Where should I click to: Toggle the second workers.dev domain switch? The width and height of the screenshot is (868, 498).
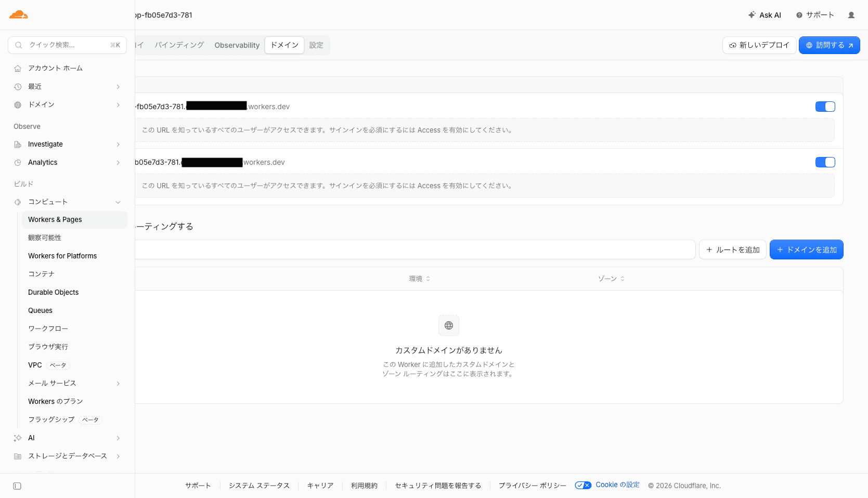[825, 162]
